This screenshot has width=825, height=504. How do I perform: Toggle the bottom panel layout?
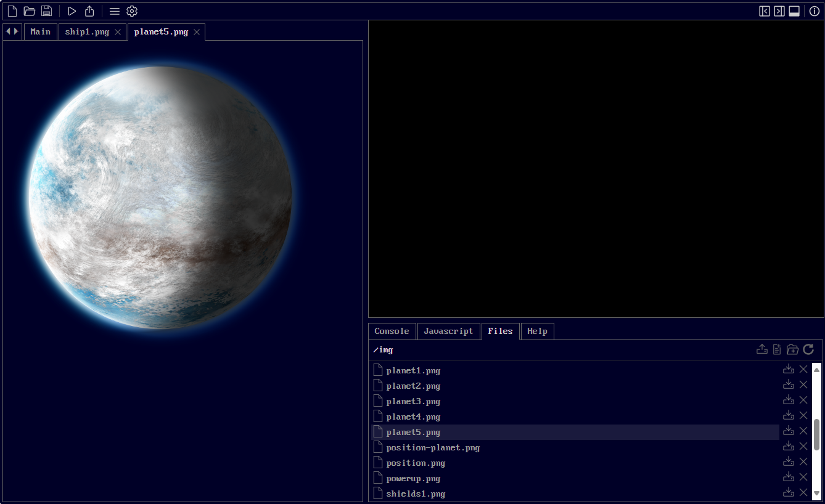click(794, 11)
